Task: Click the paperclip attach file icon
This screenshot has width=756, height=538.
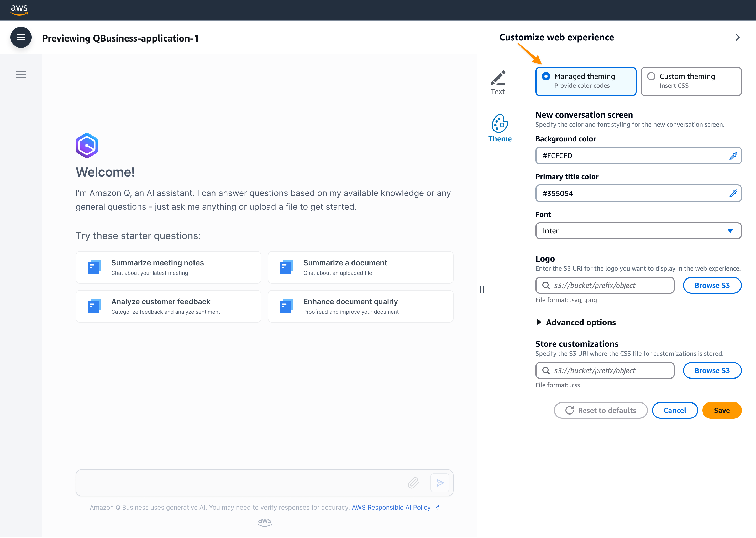Action: point(413,483)
